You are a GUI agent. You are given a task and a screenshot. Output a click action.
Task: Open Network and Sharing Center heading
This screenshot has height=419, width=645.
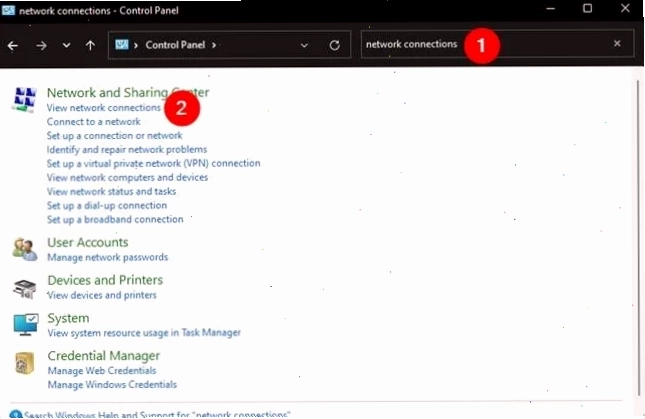click(x=128, y=93)
